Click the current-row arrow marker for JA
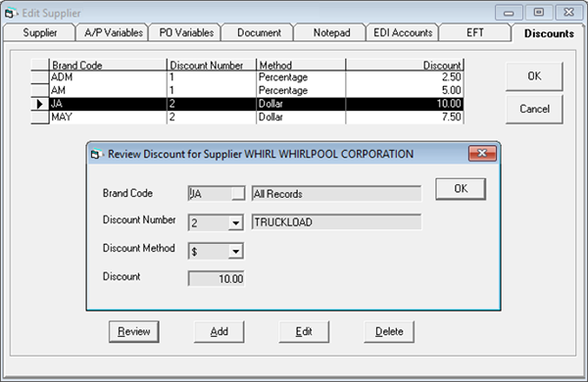The width and height of the screenshot is (588, 382). tap(40, 104)
